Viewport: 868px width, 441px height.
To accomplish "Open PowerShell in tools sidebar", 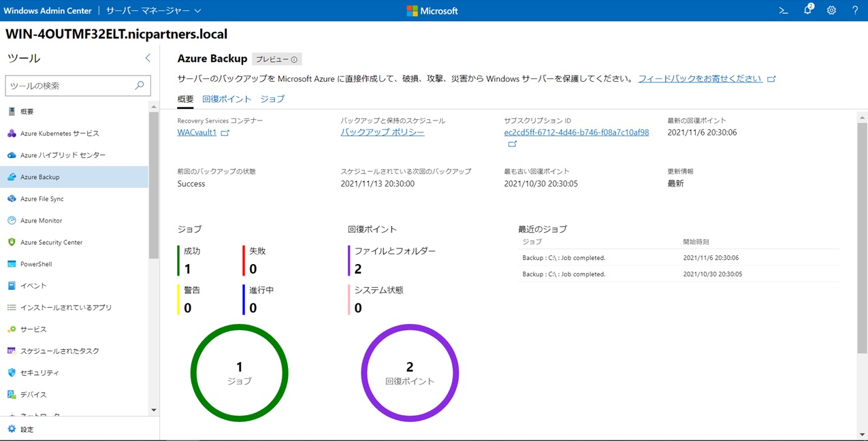I will [36, 264].
